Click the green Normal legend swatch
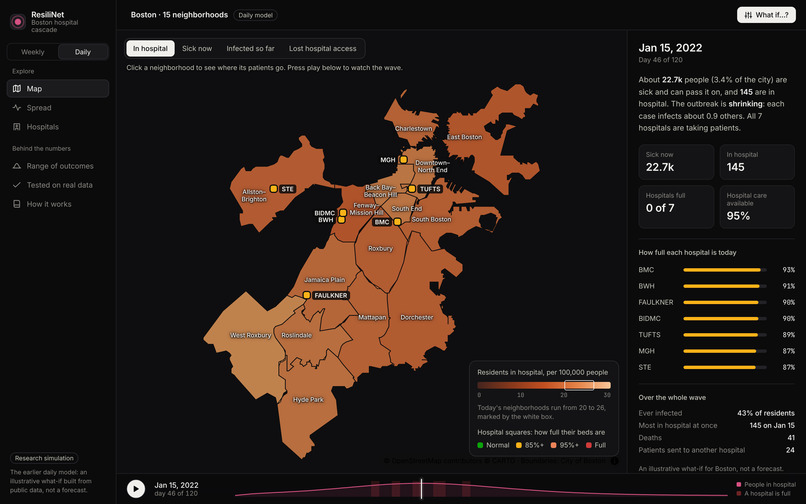The width and height of the screenshot is (806, 504). pyautogui.click(x=480, y=445)
